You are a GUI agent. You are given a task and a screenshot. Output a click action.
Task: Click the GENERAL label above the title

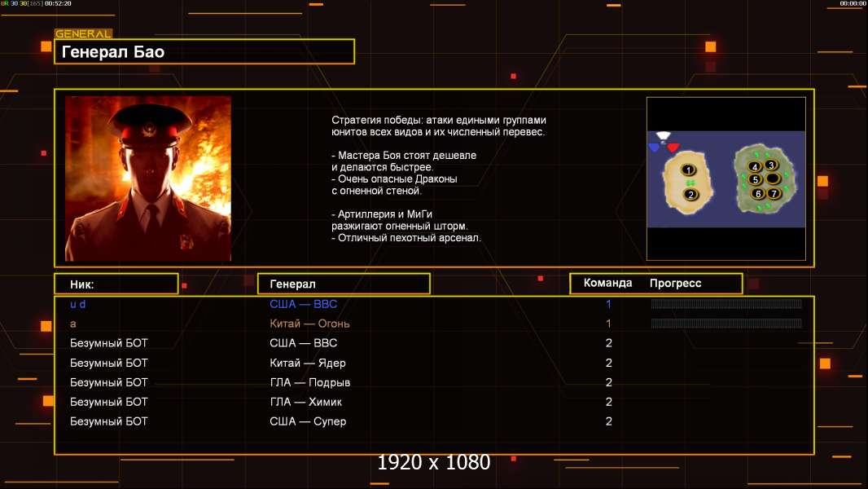(x=83, y=33)
